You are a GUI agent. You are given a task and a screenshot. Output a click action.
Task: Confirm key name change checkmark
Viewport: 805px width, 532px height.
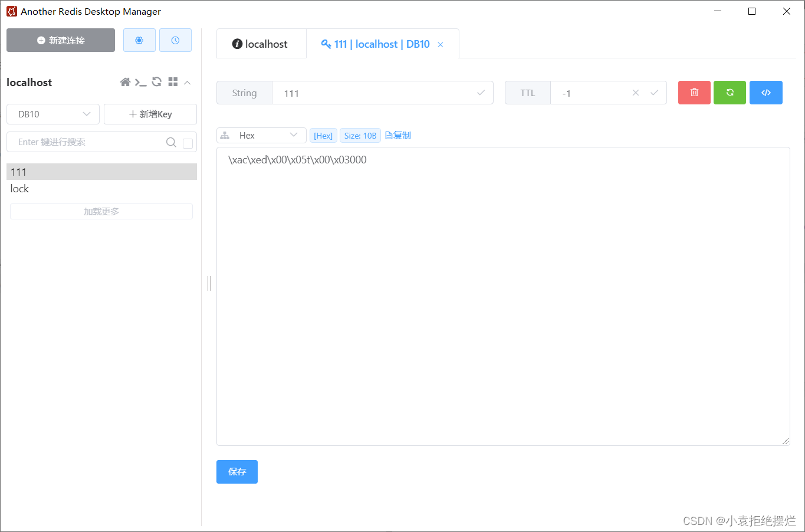(x=481, y=93)
